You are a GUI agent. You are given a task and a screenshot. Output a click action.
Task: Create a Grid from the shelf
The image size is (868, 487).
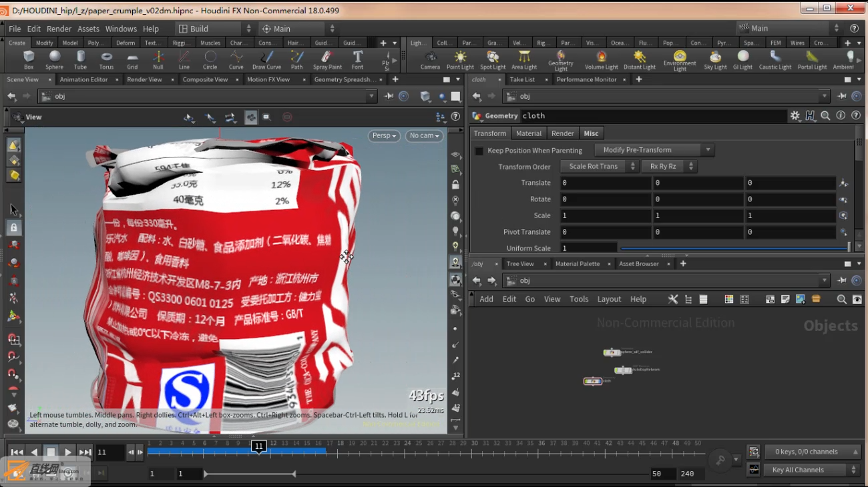[x=132, y=60]
